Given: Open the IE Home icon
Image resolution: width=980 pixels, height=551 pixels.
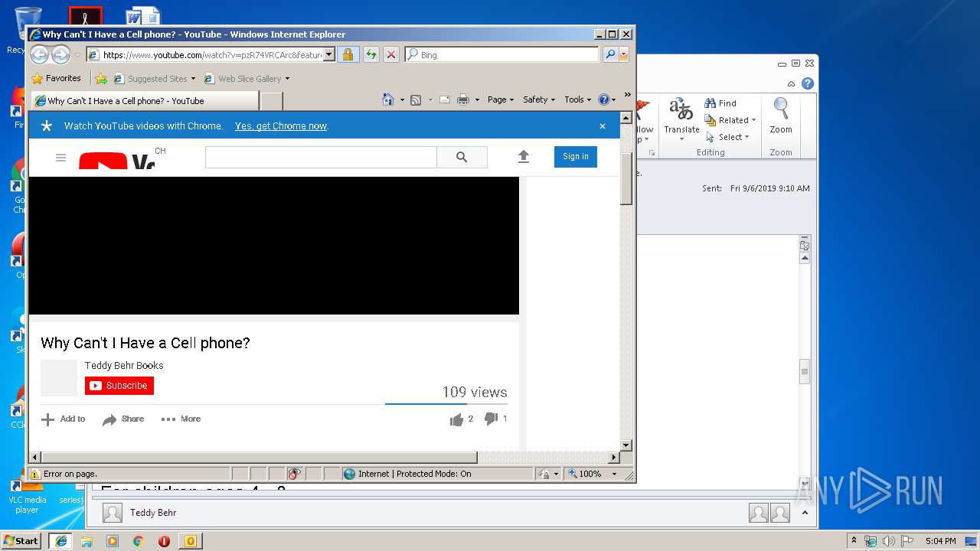Looking at the screenshot, I should [x=388, y=99].
